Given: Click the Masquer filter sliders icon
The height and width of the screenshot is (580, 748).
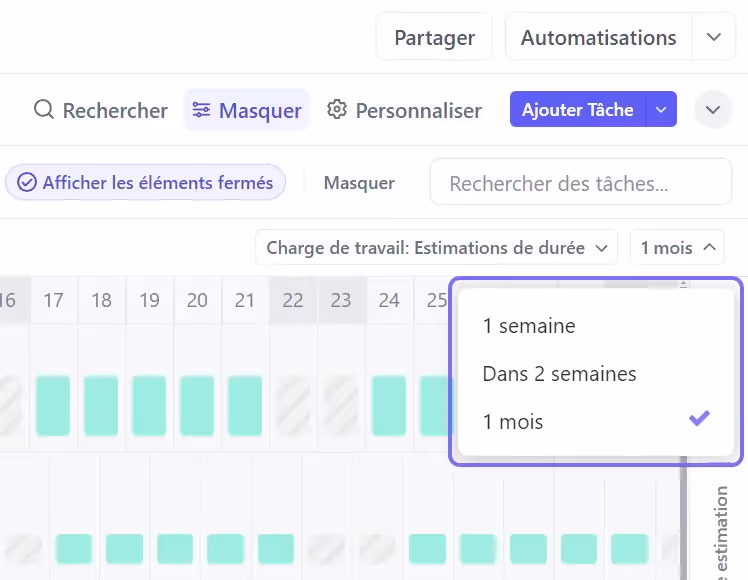Looking at the screenshot, I should tap(202, 110).
